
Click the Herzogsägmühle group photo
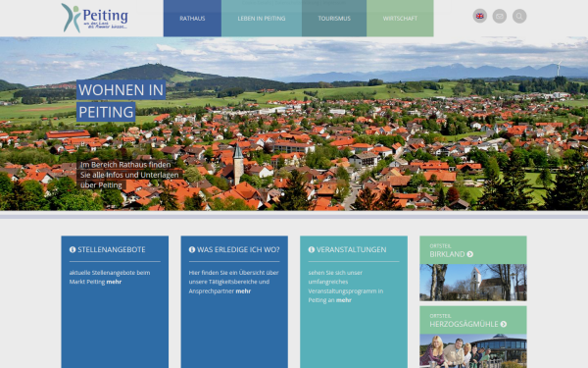tap(473, 350)
